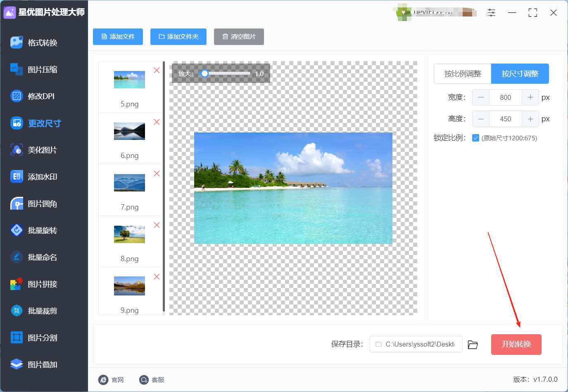Click the 放大 zoom slider handle

point(204,73)
